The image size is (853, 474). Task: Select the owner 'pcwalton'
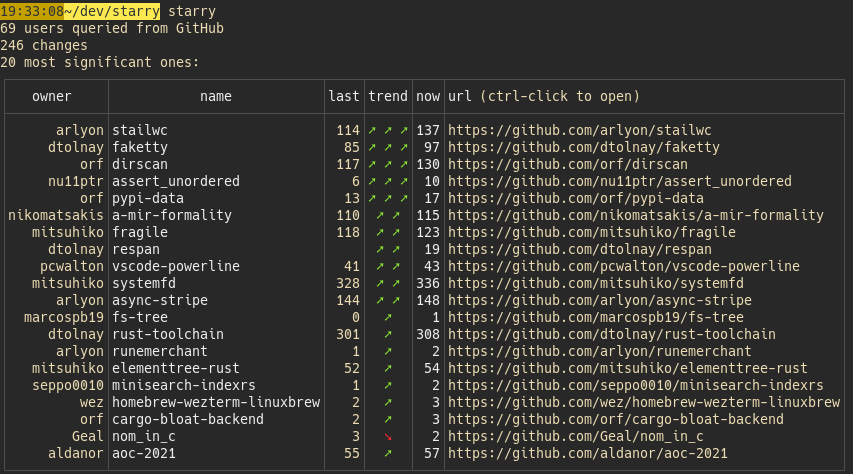click(71, 266)
